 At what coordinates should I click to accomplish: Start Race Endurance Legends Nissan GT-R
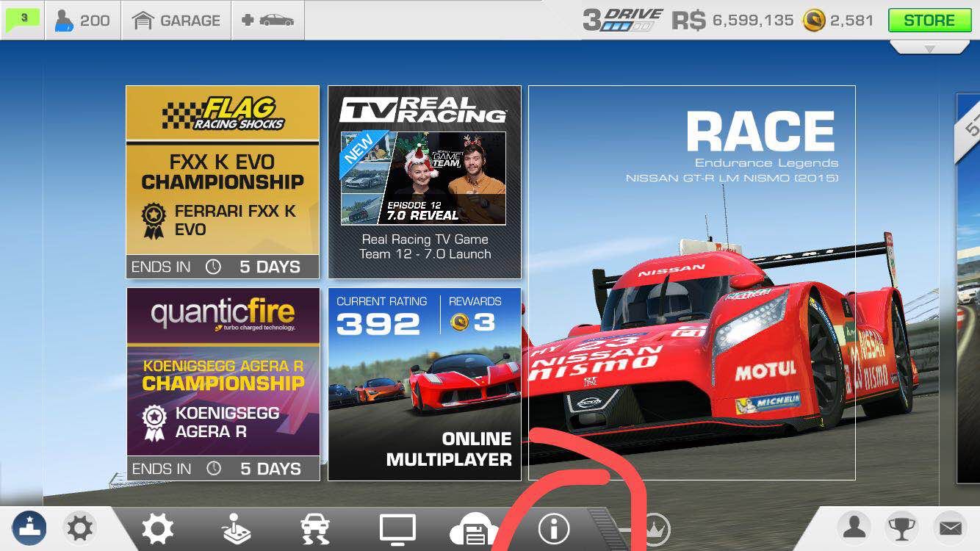(691, 283)
